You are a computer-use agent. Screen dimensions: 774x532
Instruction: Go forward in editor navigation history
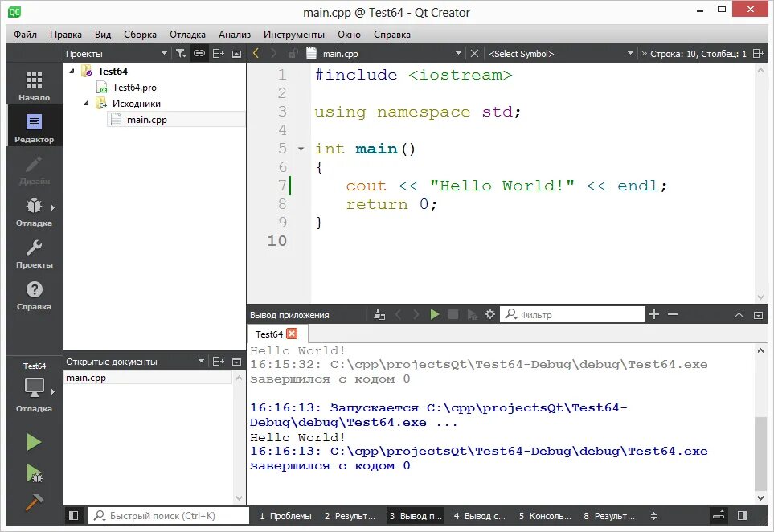click(x=273, y=53)
